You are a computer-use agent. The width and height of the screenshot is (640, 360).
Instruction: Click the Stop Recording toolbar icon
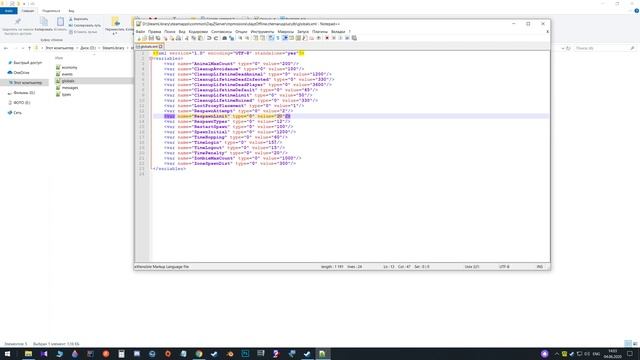pos(334,38)
